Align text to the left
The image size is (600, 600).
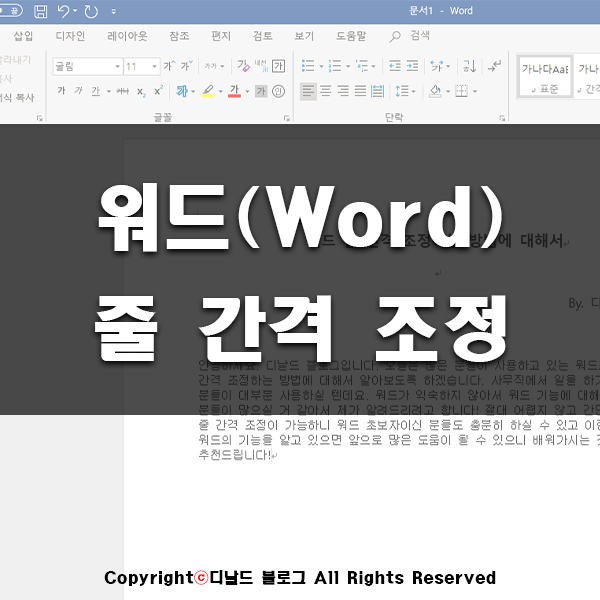[x=308, y=91]
